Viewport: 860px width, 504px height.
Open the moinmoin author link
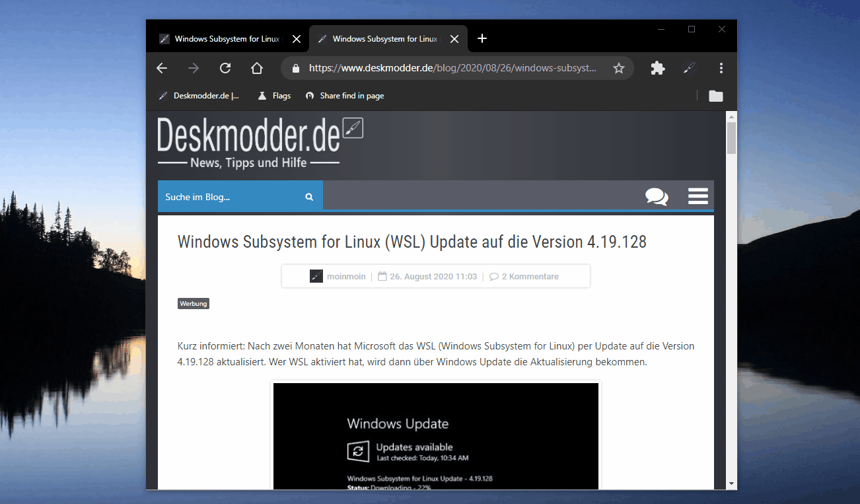click(346, 277)
